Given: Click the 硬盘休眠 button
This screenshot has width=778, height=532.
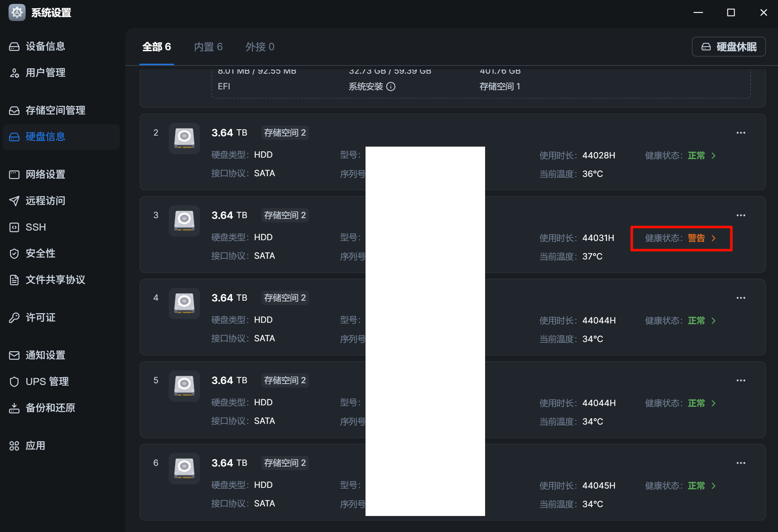Looking at the screenshot, I should [729, 47].
